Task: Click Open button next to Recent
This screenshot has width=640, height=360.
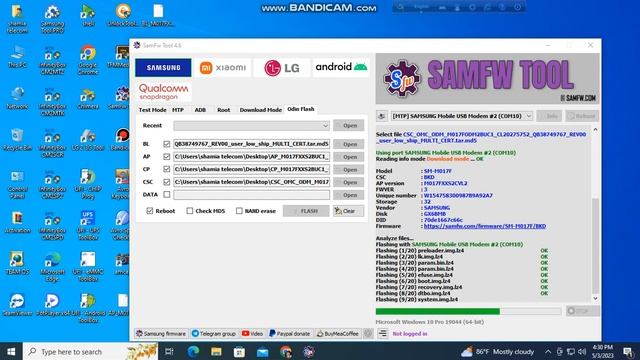Action: 348,126
